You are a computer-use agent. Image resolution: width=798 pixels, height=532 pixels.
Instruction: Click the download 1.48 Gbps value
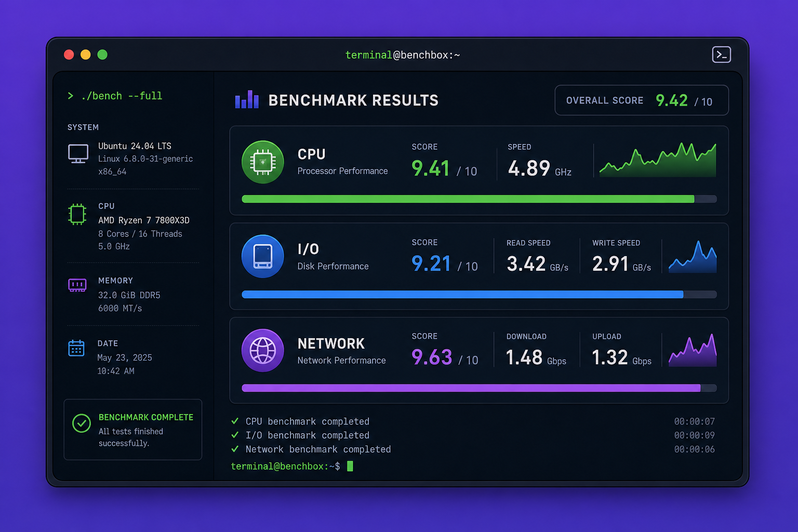click(x=536, y=357)
